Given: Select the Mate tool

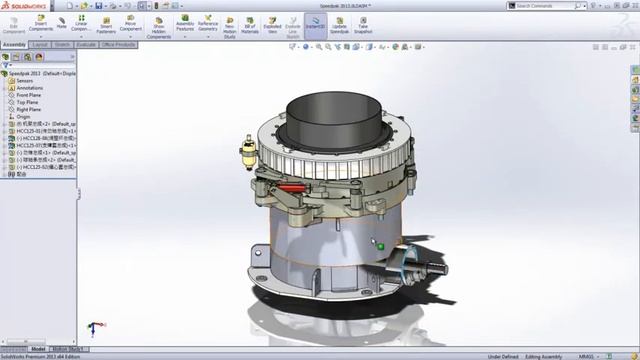Looking at the screenshot, I should (62, 23).
